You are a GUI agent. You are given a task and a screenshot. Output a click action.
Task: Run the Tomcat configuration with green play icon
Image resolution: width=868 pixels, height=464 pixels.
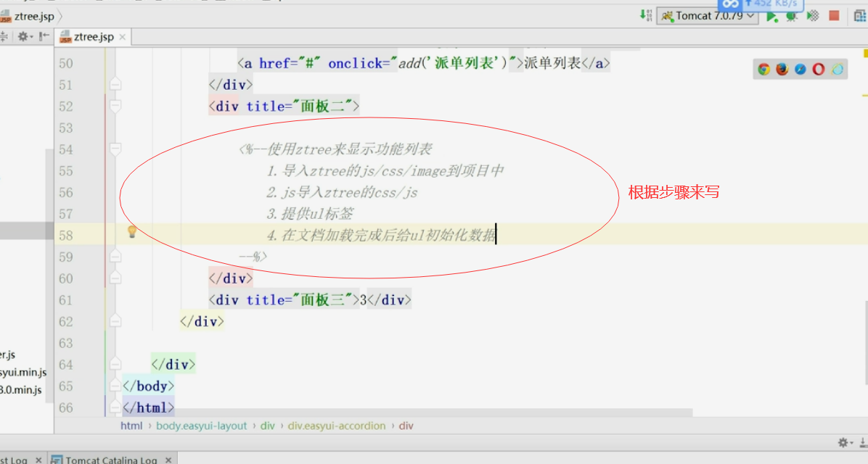[771, 16]
